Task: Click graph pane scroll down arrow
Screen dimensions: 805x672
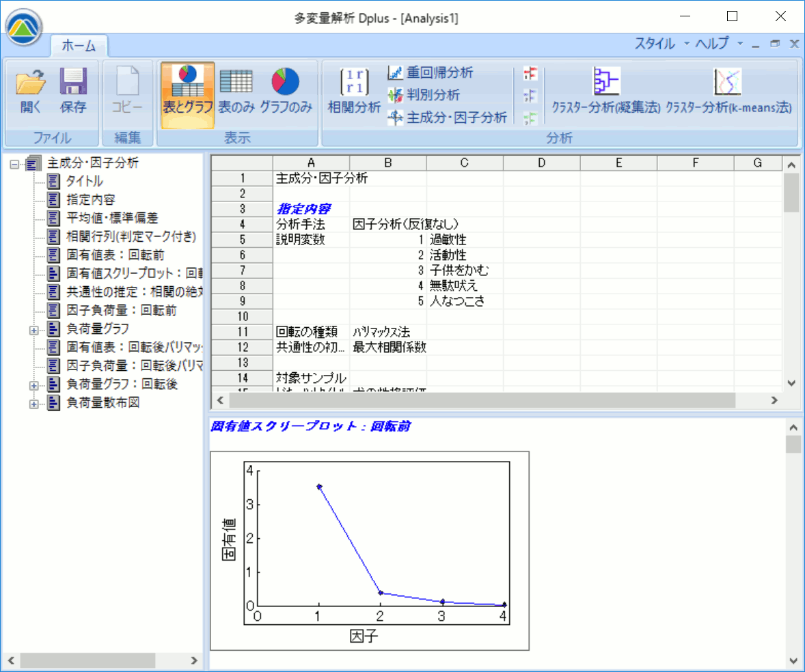Action: coord(793,660)
